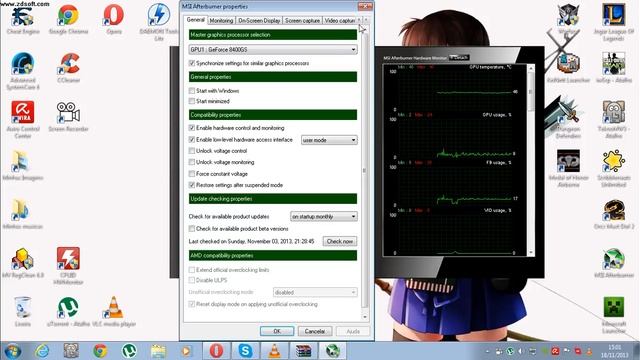Viewport: 640px width, 360px height.
Task: Launch the League of Legends desktop shortcut
Action: 614,22
